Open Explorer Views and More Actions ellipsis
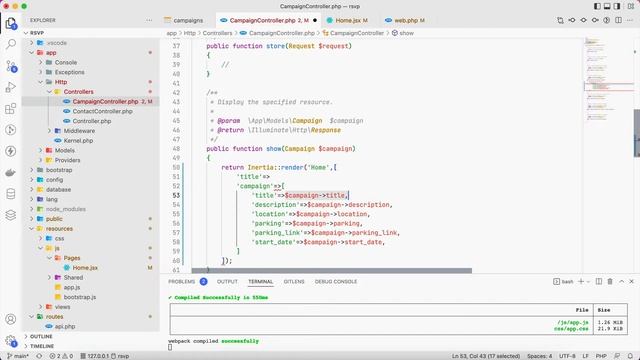 (149, 20)
